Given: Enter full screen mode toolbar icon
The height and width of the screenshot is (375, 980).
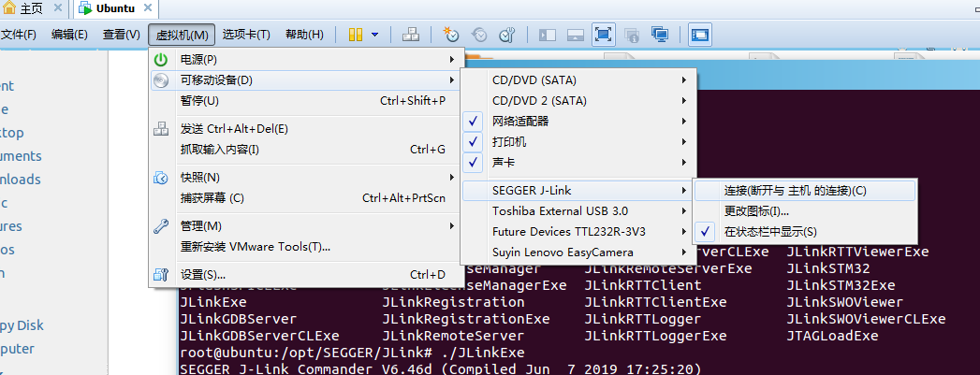Looking at the screenshot, I should click(603, 35).
